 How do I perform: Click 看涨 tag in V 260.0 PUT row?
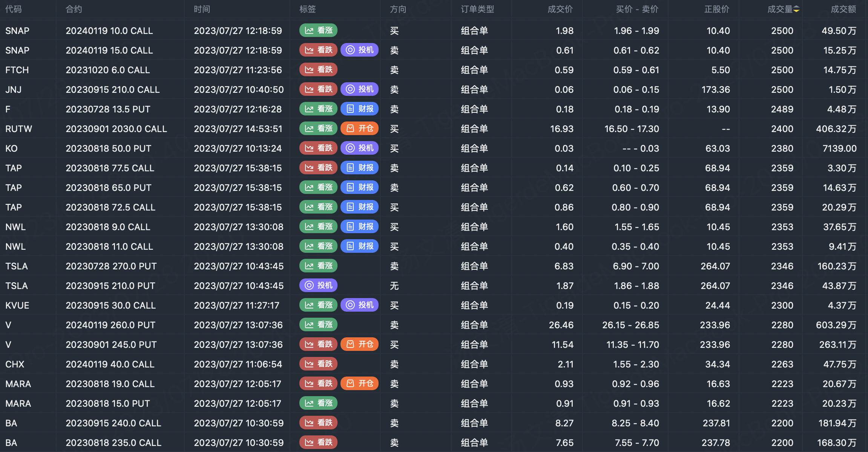(x=318, y=325)
